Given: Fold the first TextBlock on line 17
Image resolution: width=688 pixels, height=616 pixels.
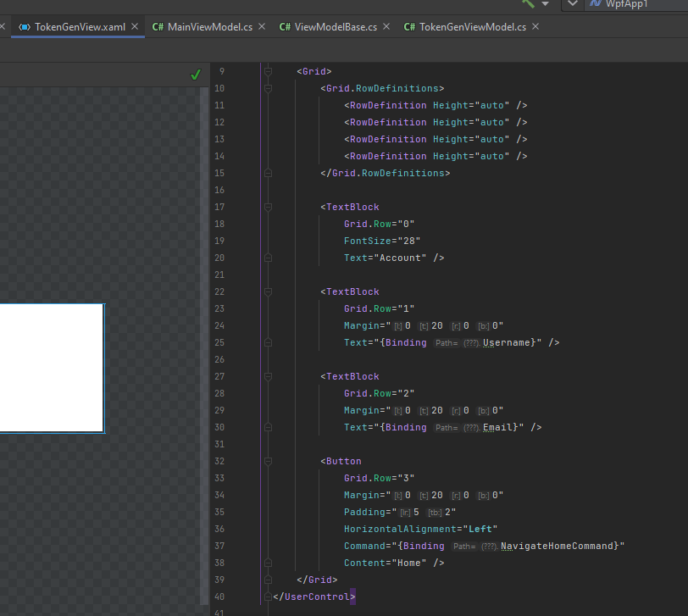Looking at the screenshot, I should click(268, 207).
